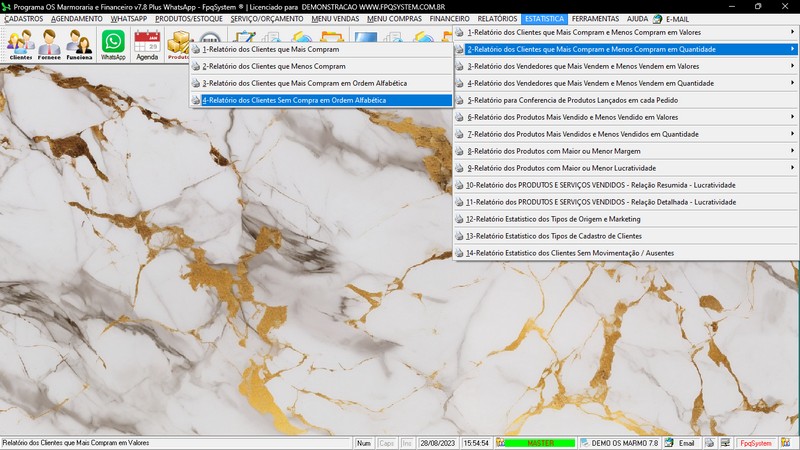The width and height of the screenshot is (800, 450).
Task: Click the date field 28/08/2023
Action: (x=439, y=442)
